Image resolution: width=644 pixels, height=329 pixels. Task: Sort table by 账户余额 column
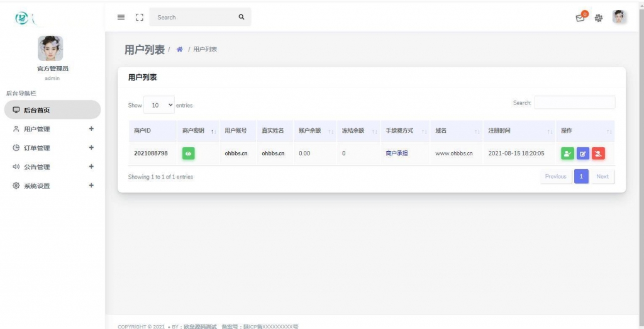coord(315,131)
